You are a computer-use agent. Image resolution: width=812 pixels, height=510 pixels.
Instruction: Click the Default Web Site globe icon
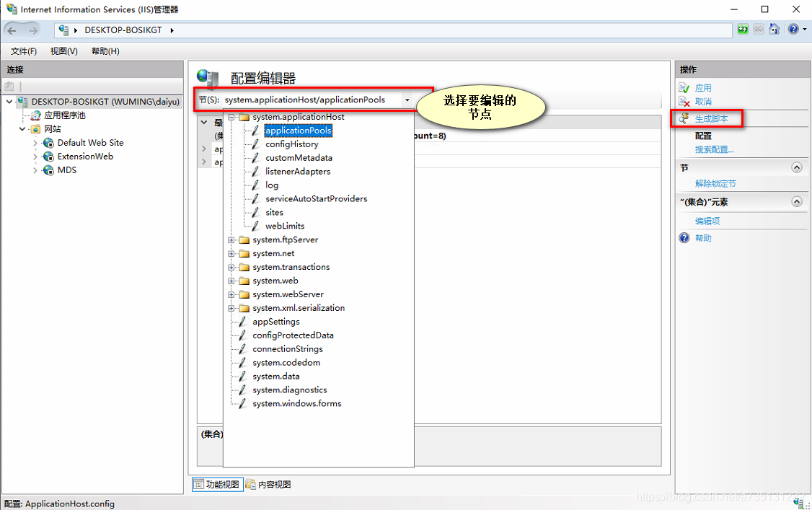(48, 143)
